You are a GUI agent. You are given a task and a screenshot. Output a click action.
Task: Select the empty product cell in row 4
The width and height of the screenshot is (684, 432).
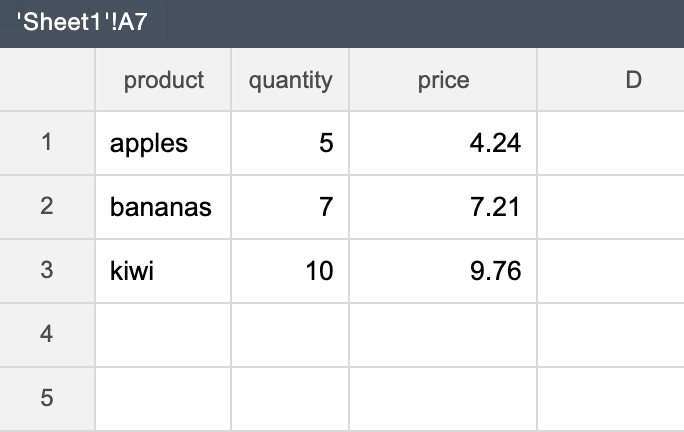[x=163, y=335]
